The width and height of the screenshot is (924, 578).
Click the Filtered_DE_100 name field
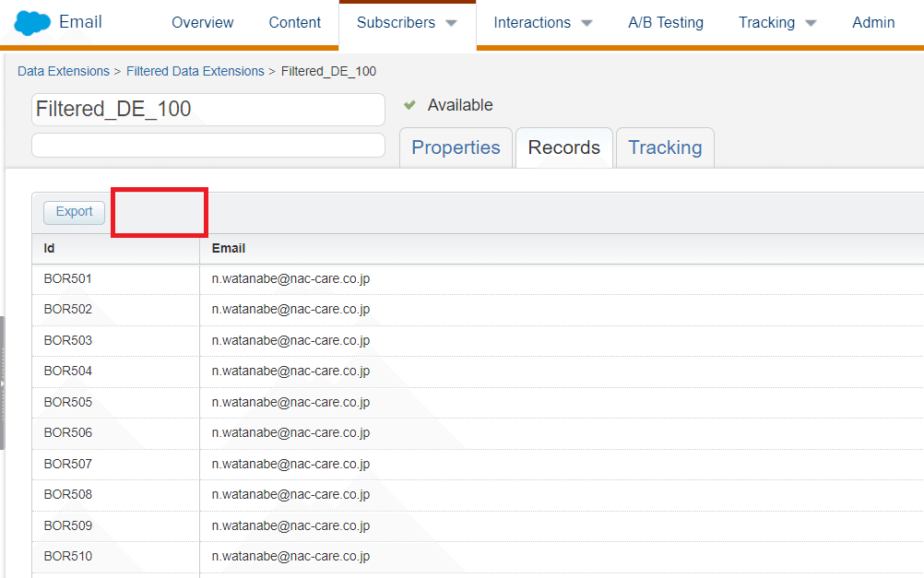tap(208, 110)
